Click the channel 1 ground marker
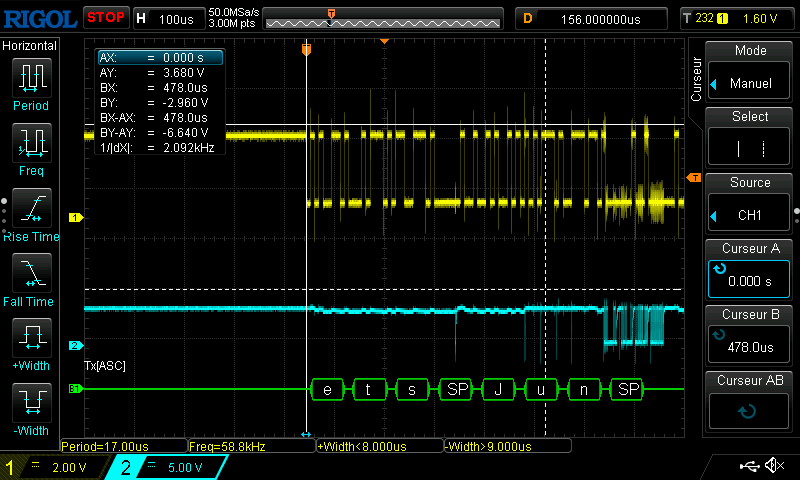Screen dimensions: 800x480 pyautogui.click(x=76, y=218)
